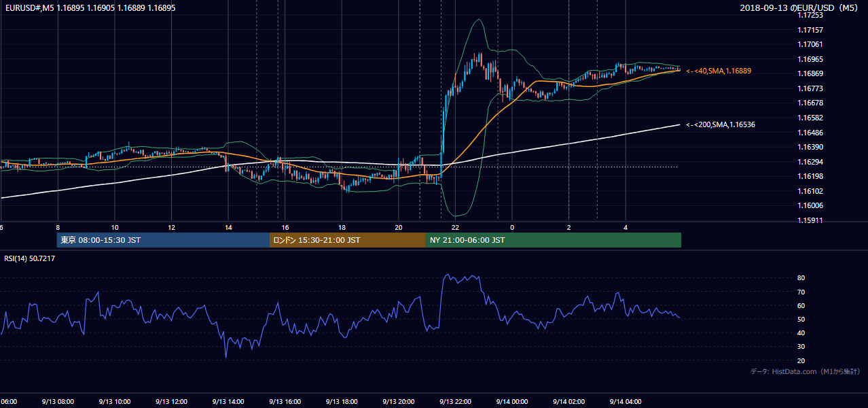Click price level 1.16678 on the price axis
The image size is (868, 408).
click(x=810, y=103)
